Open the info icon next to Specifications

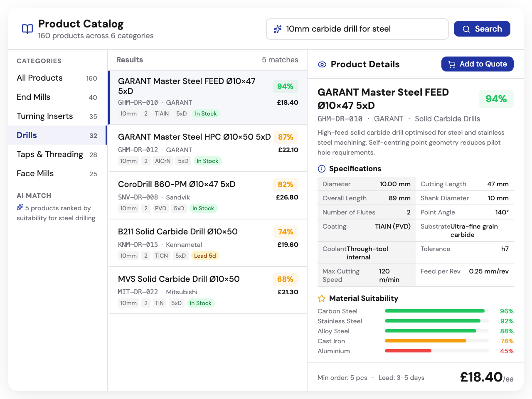coord(321,169)
